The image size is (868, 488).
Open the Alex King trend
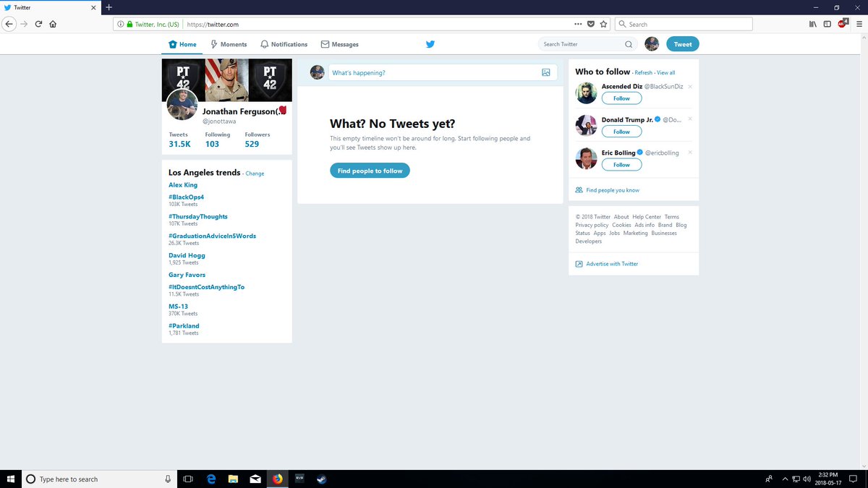tap(183, 185)
